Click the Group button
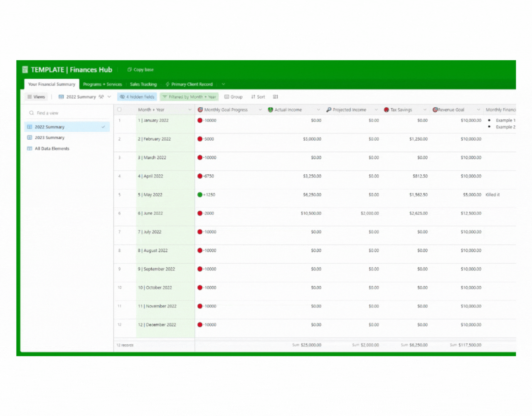 pyautogui.click(x=233, y=97)
